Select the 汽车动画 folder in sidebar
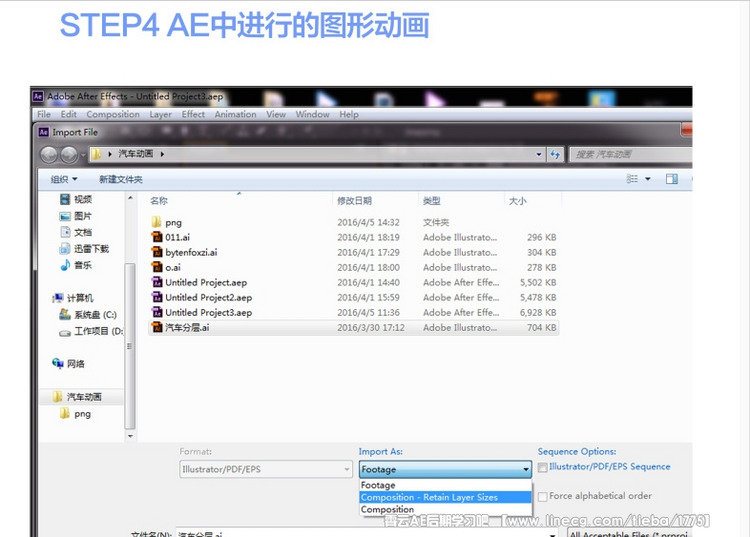The width and height of the screenshot is (750, 537). pyautogui.click(x=77, y=397)
